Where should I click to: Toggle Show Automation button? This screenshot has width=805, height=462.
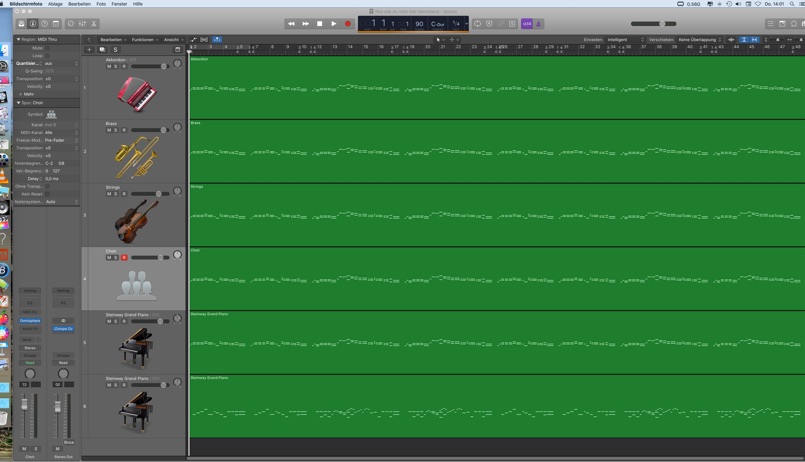coord(194,40)
